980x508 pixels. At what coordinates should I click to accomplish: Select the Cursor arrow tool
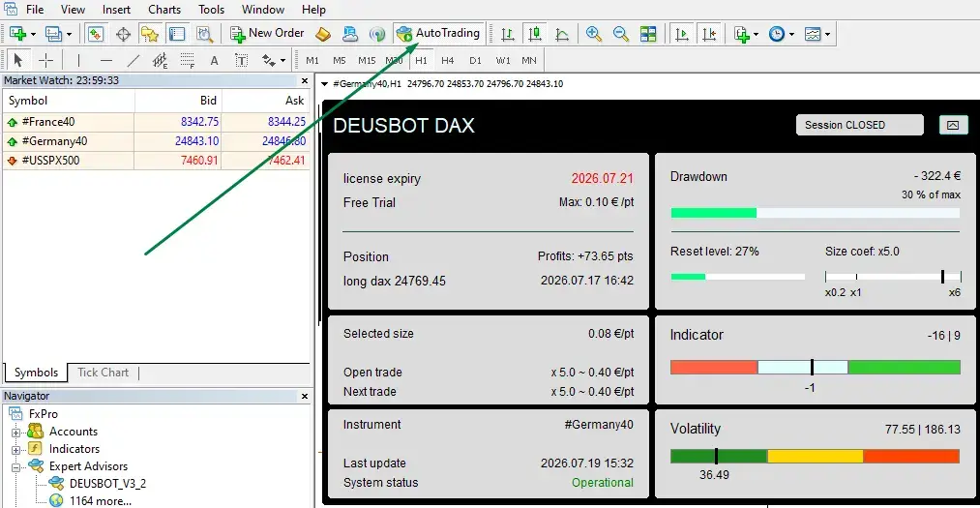click(17, 60)
